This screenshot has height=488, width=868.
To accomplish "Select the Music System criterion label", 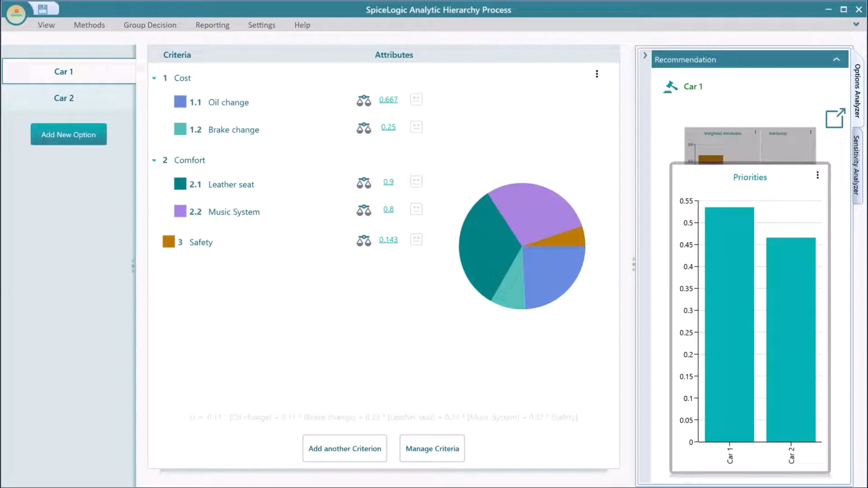I will point(234,212).
